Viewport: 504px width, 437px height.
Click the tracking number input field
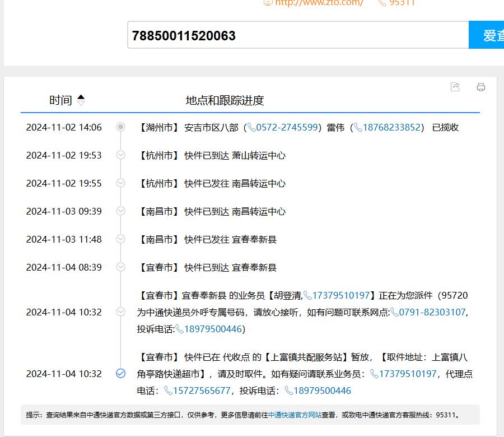(298, 35)
